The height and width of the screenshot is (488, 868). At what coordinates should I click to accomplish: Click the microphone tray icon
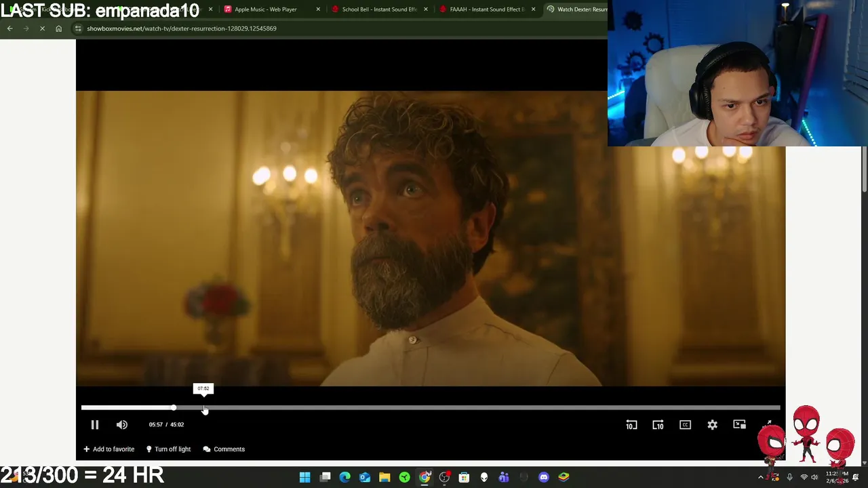[x=789, y=477]
